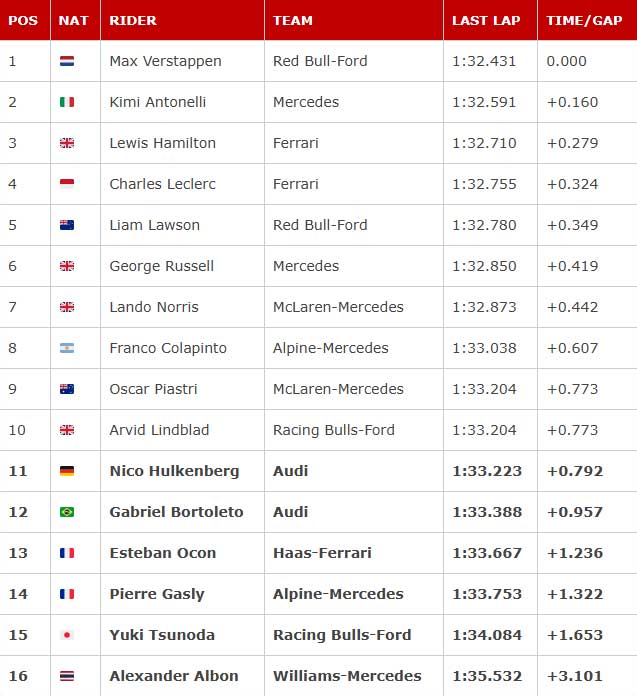Click the Racing Bulls-Ford team for Arvid Lindblad
Screen dimensions: 637x696
(333, 430)
